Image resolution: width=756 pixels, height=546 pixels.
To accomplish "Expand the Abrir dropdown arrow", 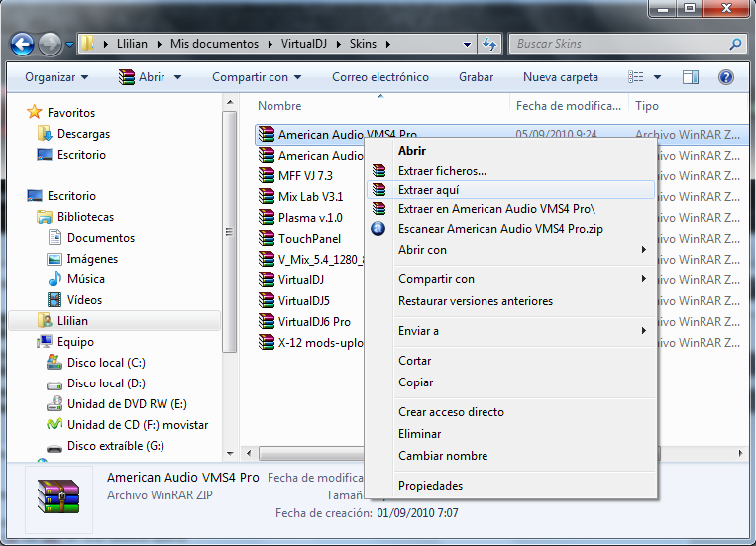I will pos(177,77).
